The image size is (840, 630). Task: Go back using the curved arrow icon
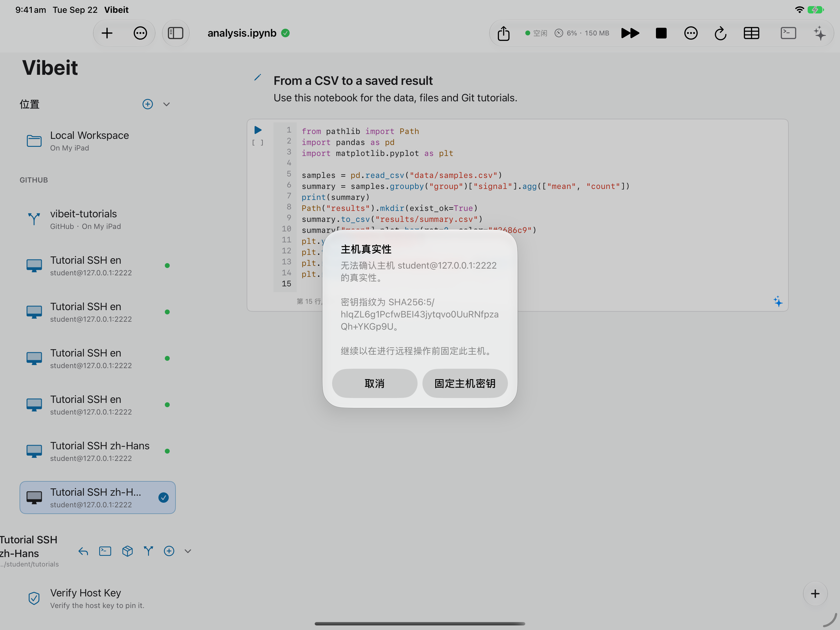tap(83, 551)
